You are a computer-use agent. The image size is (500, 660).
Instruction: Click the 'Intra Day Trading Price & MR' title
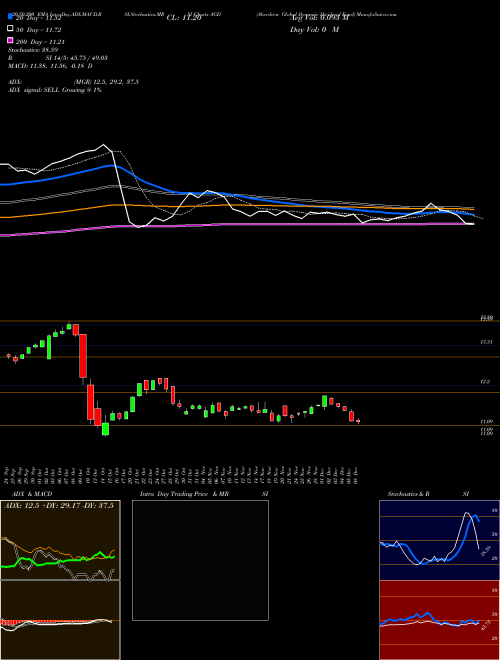click(184, 494)
